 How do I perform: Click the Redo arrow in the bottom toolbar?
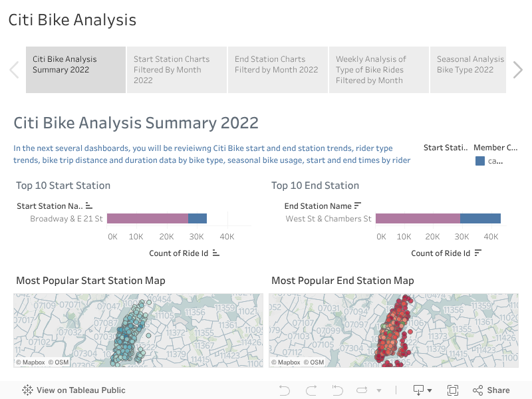tap(311, 390)
